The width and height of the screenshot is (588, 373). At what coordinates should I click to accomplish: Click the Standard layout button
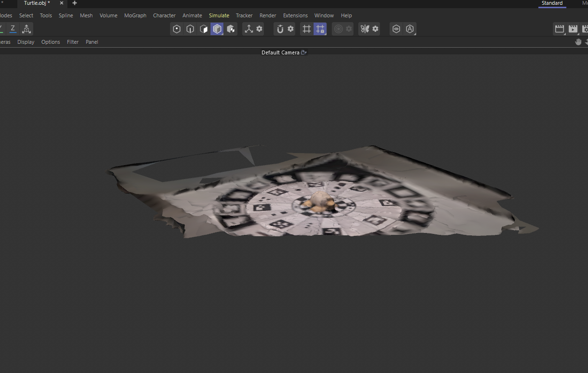[x=552, y=3]
